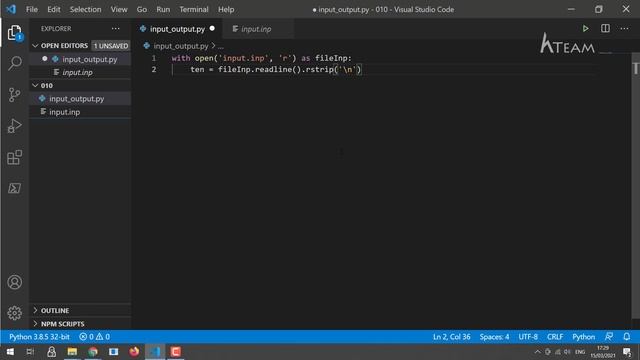Viewport: 640px width, 360px height.
Task: Collapse the Open Editors section
Action: [35, 46]
